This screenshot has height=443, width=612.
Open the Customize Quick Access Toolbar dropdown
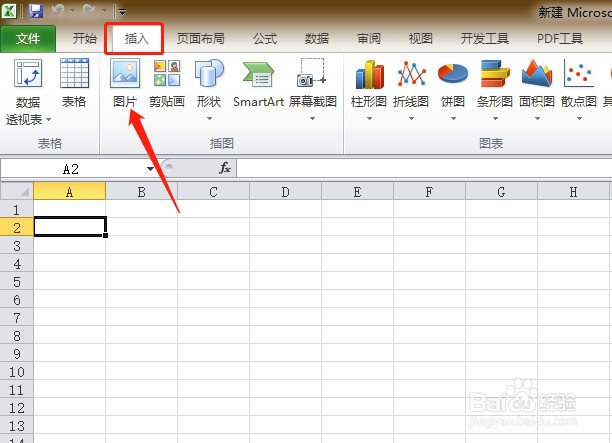[122, 12]
